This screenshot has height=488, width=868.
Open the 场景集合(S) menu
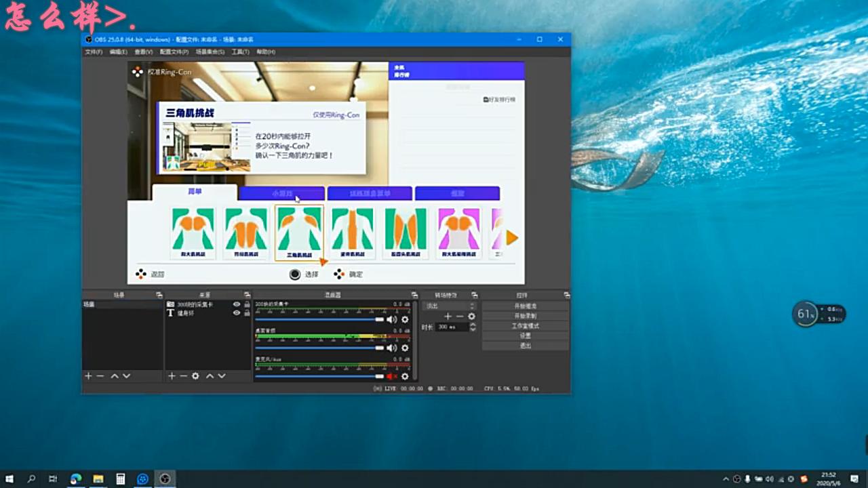pos(210,52)
